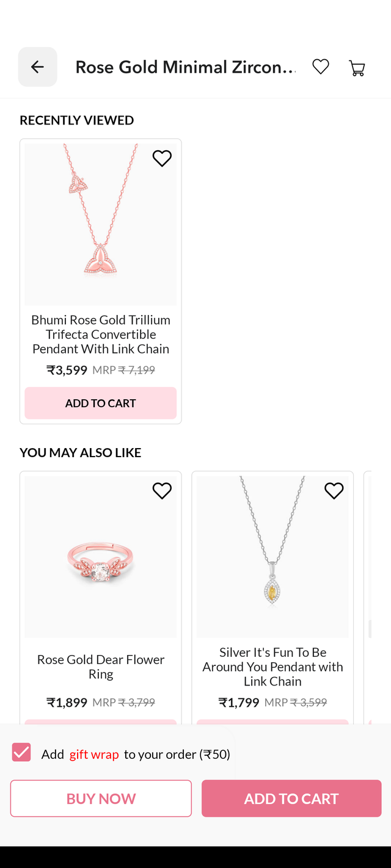Go back using the arrow button
The height and width of the screenshot is (868, 391).
(x=37, y=67)
